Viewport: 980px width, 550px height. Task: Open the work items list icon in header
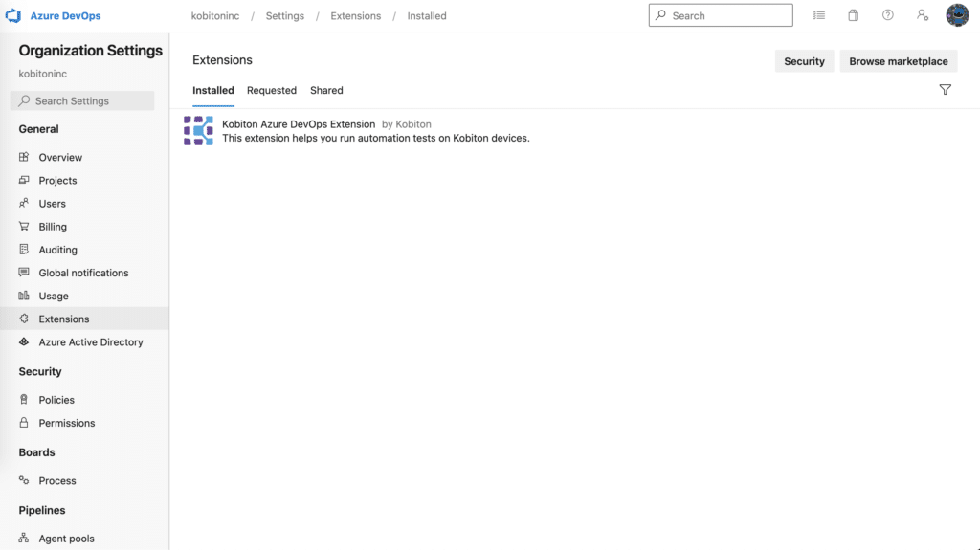pos(819,15)
